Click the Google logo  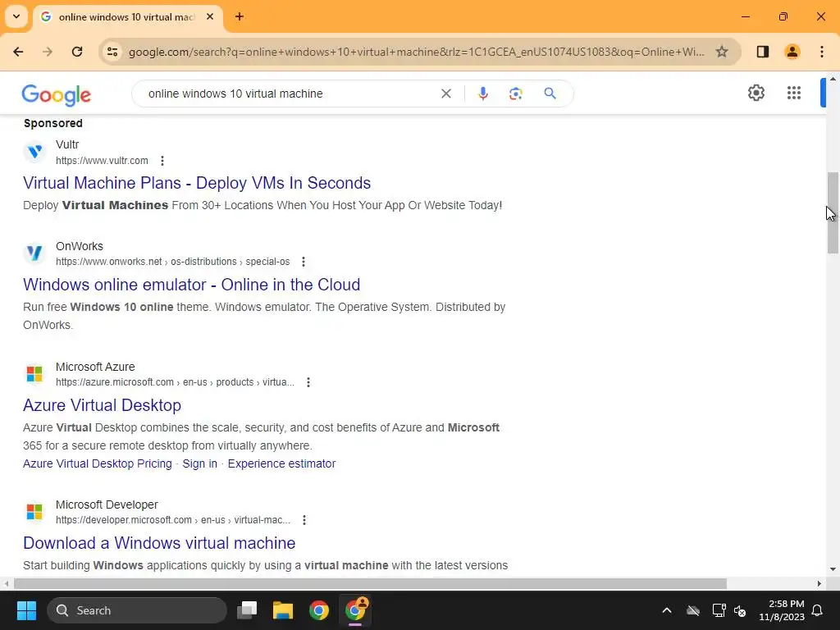57,95
